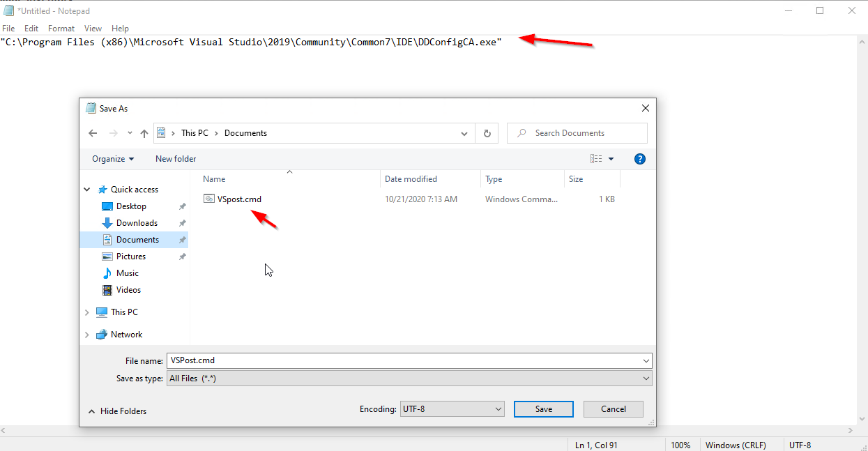Click This PC in the address breadcrumb
Image resolution: width=868 pixels, height=451 pixels.
pos(195,133)
